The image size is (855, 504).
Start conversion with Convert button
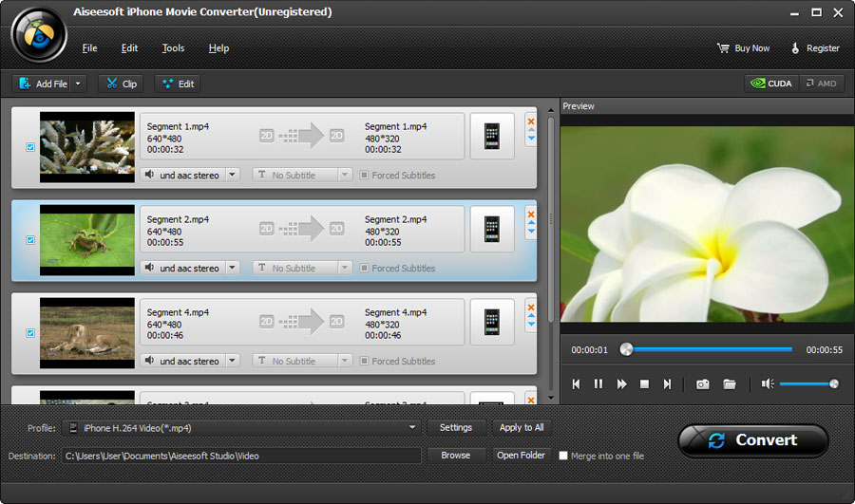(753, 440)
